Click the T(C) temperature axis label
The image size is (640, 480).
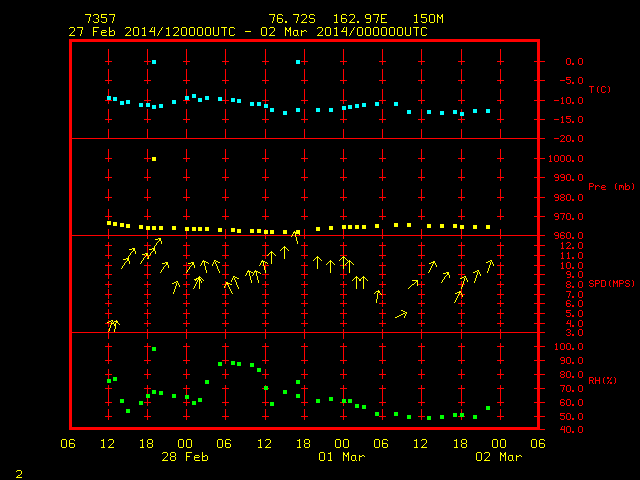point(600,89)
